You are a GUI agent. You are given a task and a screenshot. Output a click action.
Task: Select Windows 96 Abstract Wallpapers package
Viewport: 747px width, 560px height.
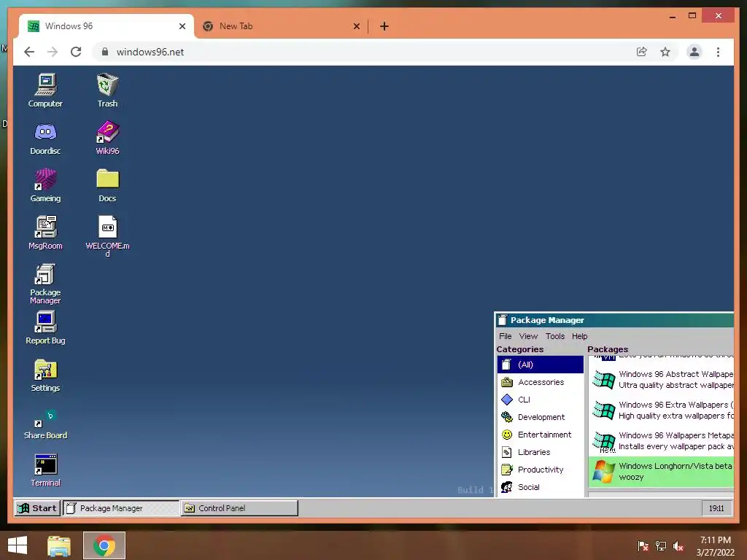pos(661,379)
